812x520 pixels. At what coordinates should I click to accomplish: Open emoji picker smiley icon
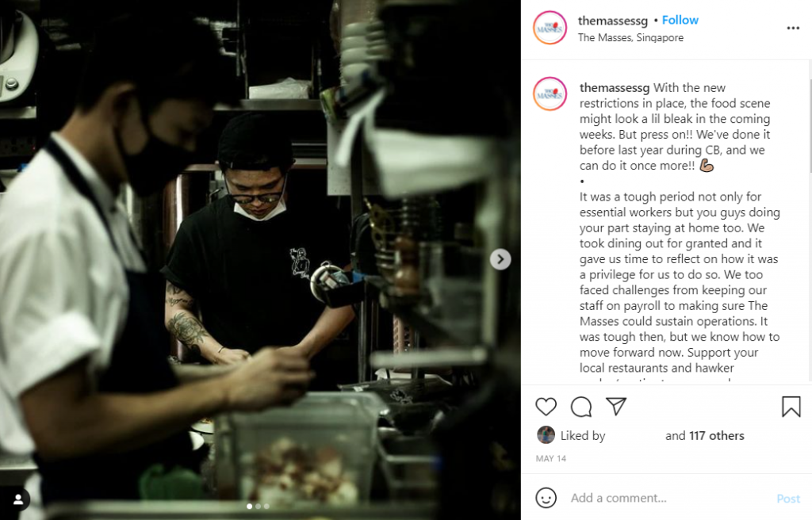tap(546, 498)
